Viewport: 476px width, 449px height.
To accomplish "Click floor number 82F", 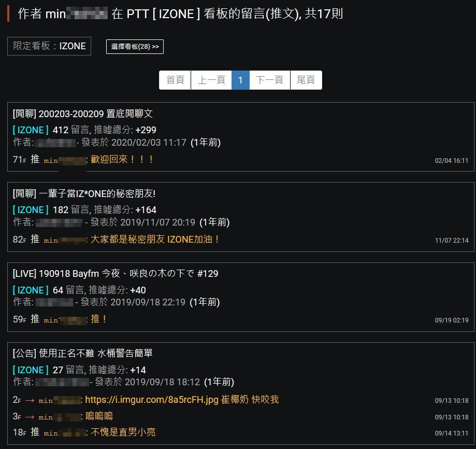I will pos(20,240).
